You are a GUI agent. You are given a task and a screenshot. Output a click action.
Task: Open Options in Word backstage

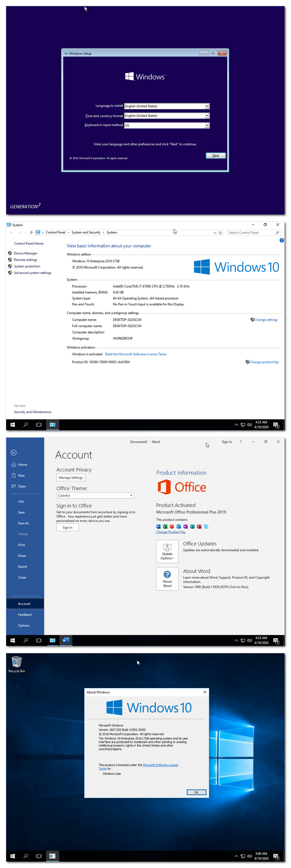coord(24,625)
